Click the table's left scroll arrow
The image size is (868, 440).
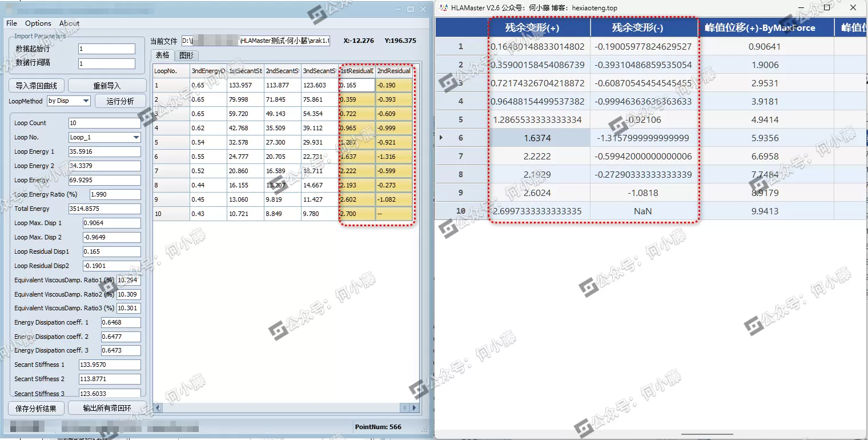click(x=156, y=408)
